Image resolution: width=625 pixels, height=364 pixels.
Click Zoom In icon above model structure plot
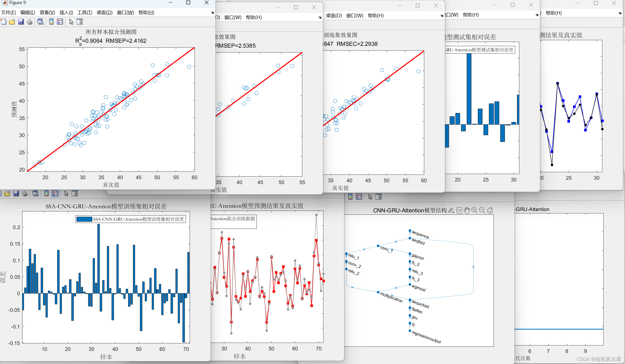(x=474, y=210)
